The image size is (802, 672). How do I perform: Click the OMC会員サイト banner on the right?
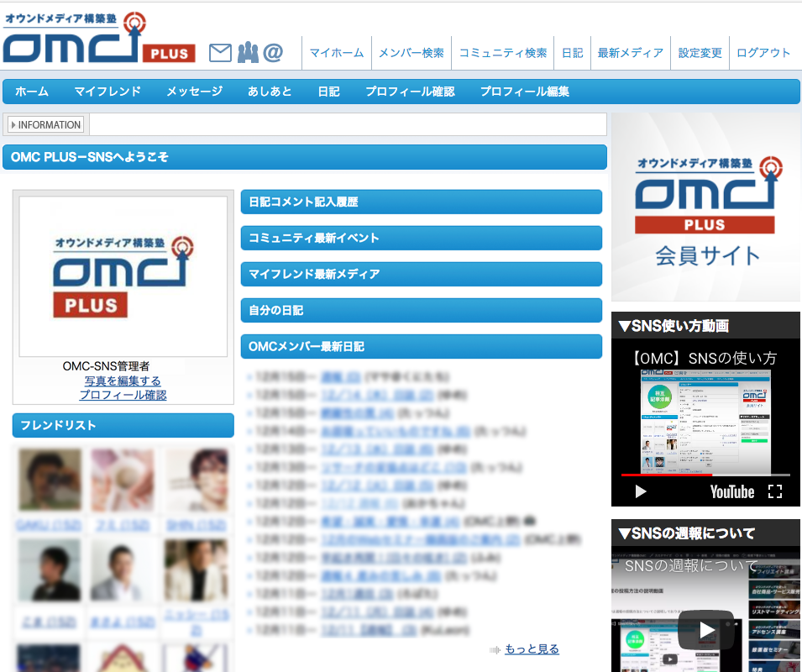coord(705,208)
